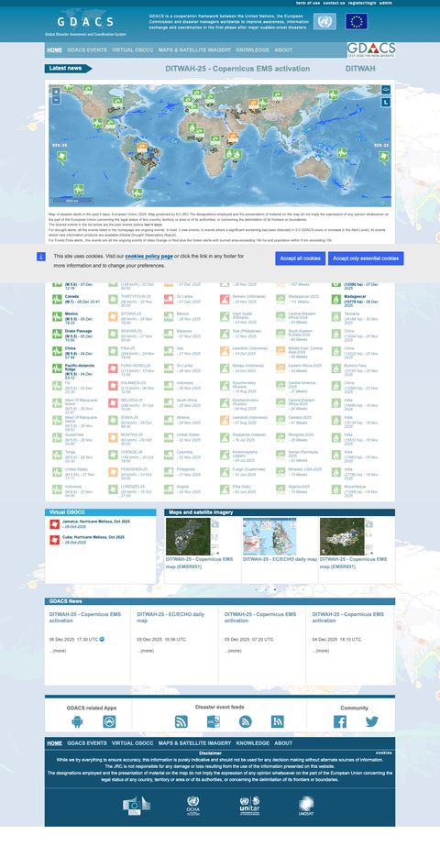Open the Cuba Hurricane Melissa cyclone icon
Screen dimensions: 440x868
tap(54, 540)
